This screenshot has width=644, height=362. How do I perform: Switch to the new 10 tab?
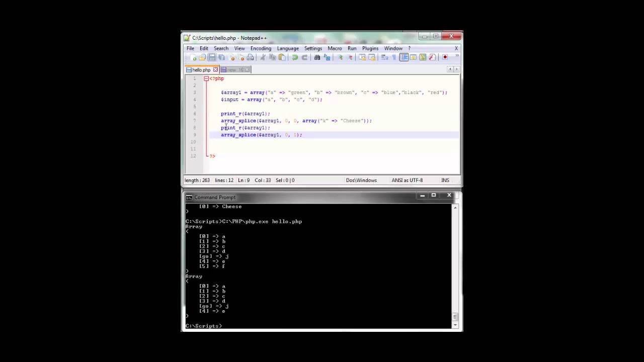pyautogui.click(x=235, y=70)
